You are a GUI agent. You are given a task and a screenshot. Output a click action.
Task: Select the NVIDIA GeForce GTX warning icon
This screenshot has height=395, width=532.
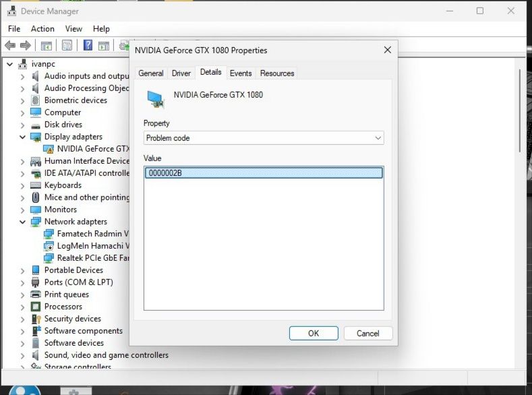point(49,149)
